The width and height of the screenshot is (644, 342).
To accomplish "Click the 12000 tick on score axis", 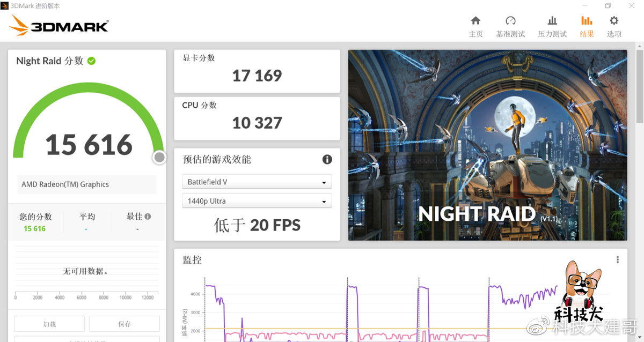I will coord(147,298).
